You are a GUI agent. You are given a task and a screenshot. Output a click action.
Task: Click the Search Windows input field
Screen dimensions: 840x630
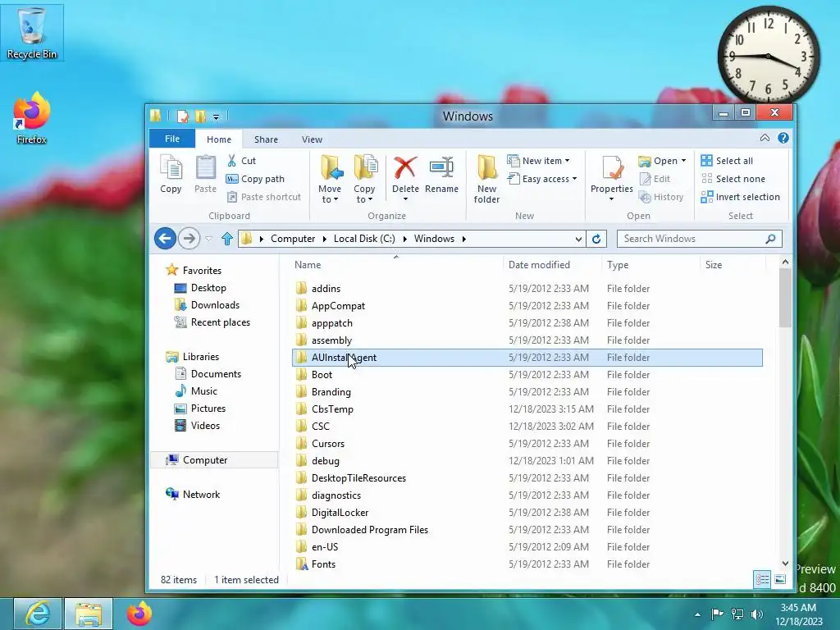point(691,239)
